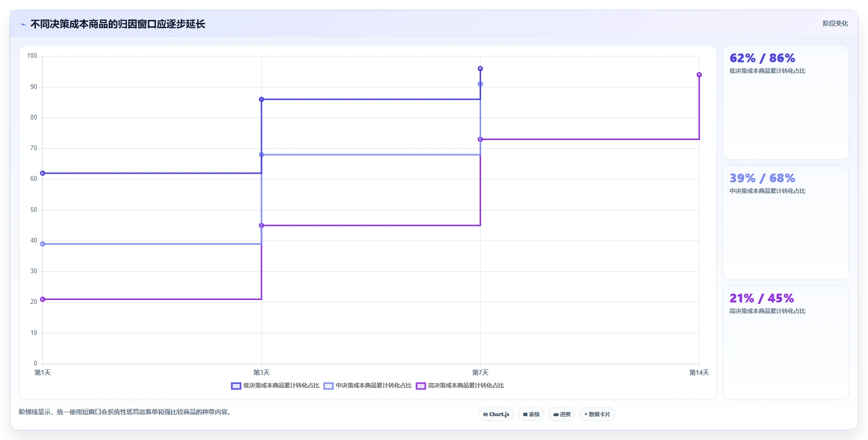Click the card caption under 21% / 45%
The width and height of the screenshot is (868, 440).
767,311
